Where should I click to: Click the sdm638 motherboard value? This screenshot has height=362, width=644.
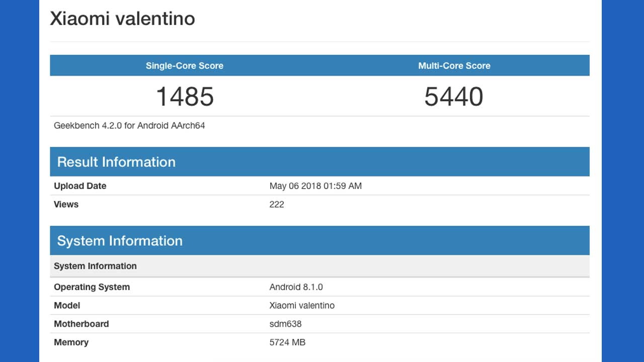click(x=285, y=324)
